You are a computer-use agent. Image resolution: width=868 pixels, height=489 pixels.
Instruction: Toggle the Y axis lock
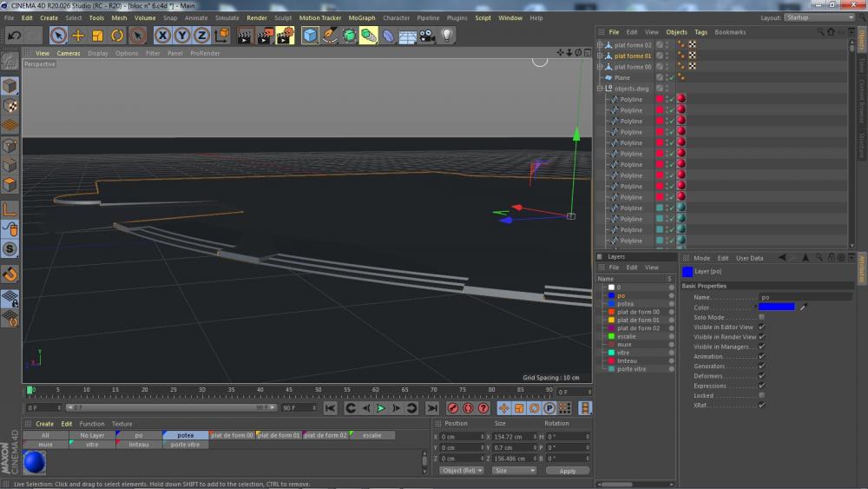[x=181, y=36]
